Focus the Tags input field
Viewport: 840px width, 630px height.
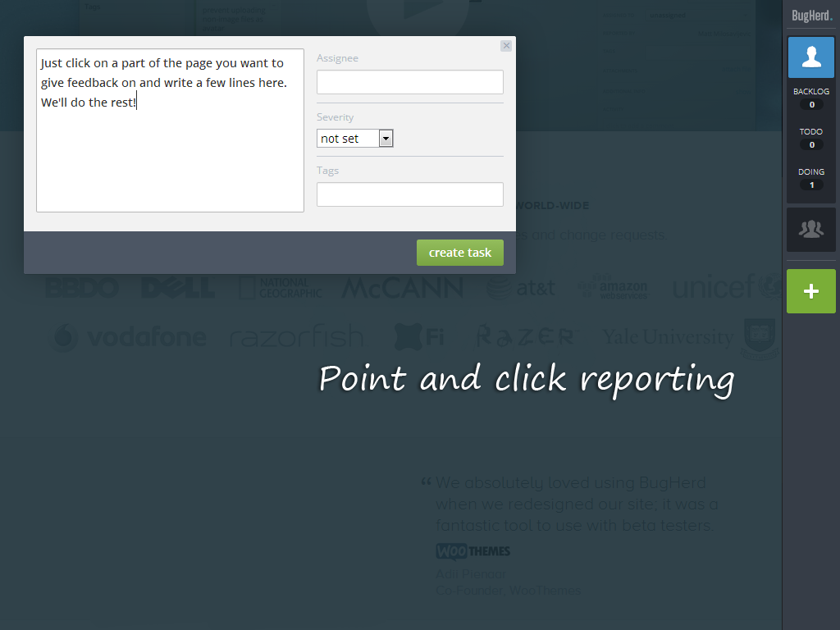coord(409,194)
